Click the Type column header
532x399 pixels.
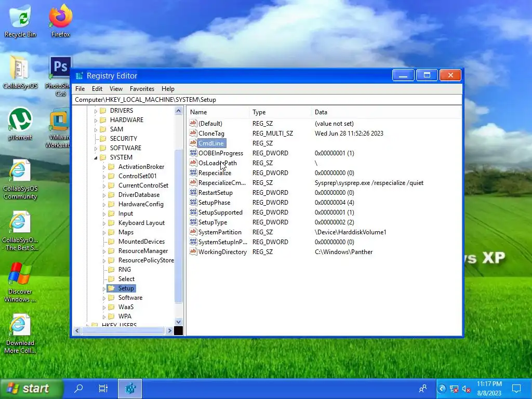[280, 112]
